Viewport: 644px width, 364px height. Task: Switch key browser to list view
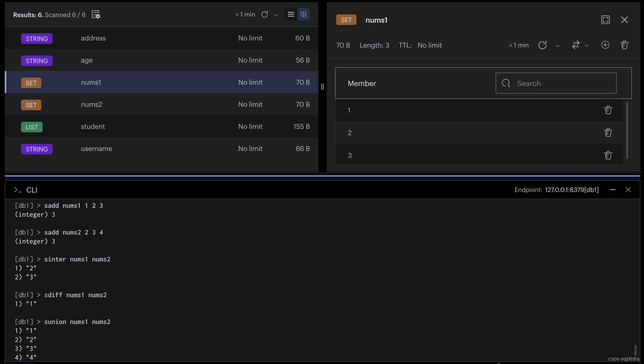coord(291,14)
